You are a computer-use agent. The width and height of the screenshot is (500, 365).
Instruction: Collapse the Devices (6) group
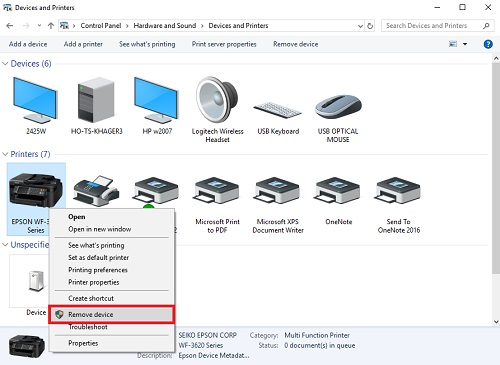pyautogui.click(x=5, y=63)
